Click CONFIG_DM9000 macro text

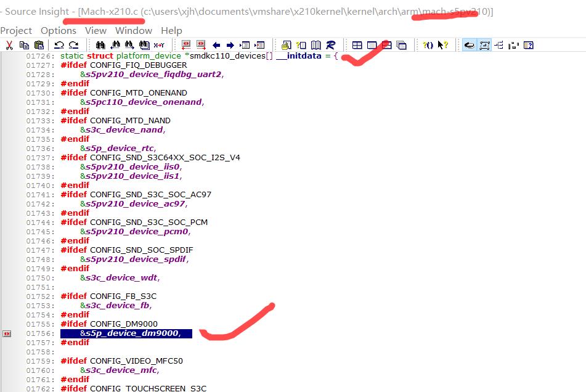coord(124,324)
